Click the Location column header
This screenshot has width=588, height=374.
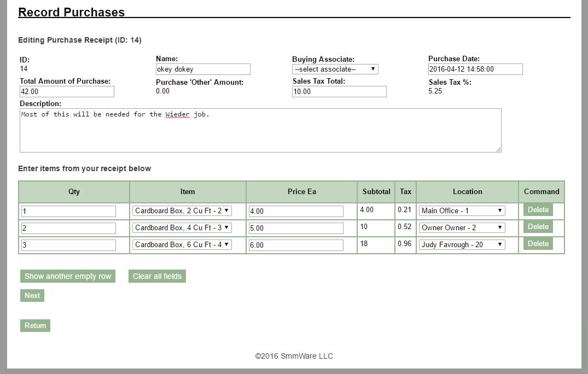click(x=467, y=191)
